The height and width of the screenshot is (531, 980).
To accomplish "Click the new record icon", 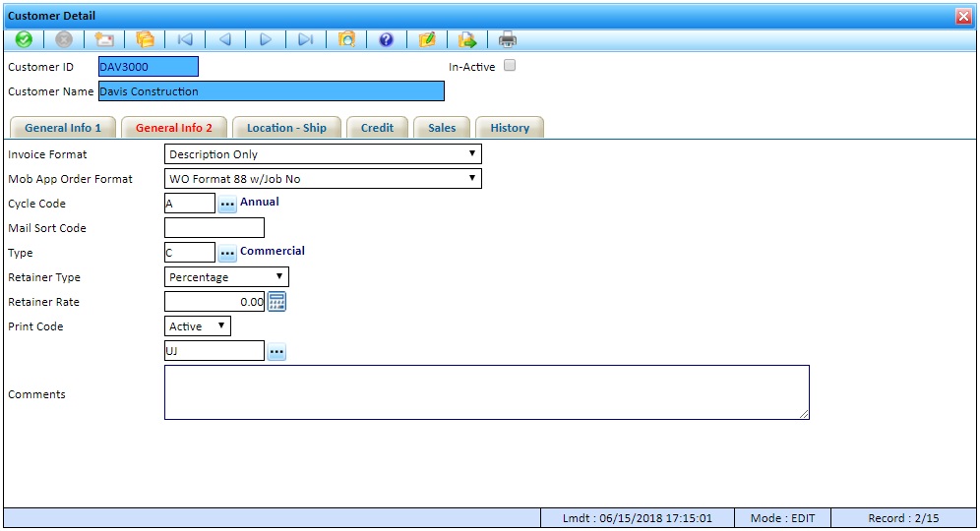I will point(104,40).
